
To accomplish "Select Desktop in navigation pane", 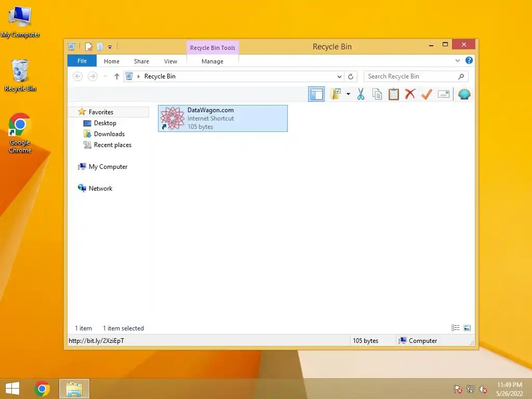I will coord(105,123).
